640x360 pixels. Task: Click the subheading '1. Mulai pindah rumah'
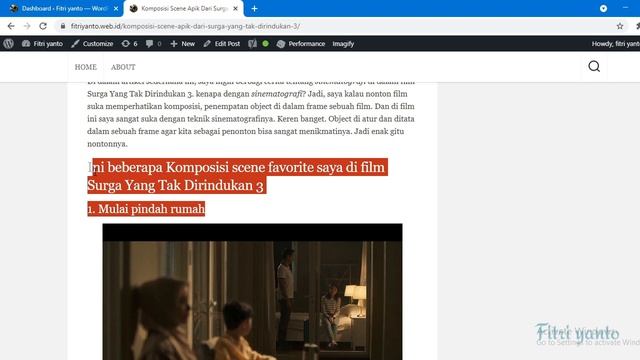146,209
